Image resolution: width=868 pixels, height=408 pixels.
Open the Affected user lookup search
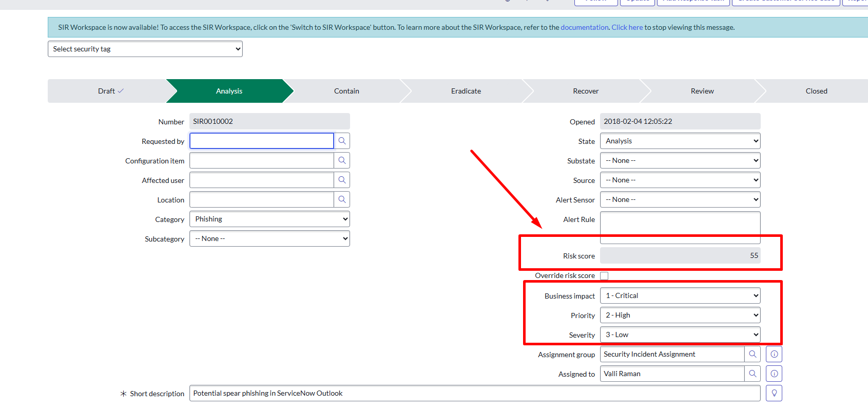tap(342, 180)
